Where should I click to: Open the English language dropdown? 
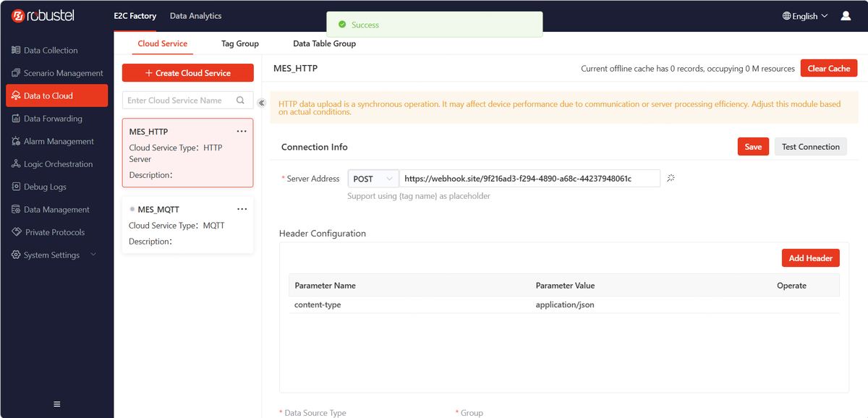point(805,16)
